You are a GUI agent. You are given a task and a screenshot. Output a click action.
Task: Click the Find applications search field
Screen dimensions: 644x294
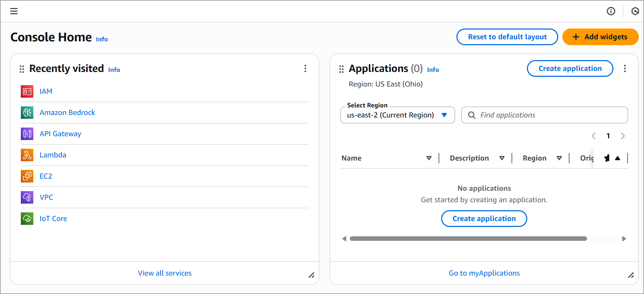pos(544,115)
